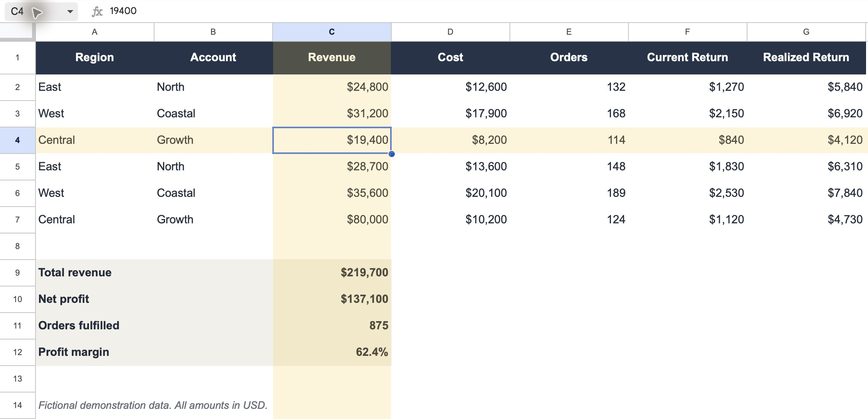The width and height of the screenshot is (868, 419).
Task: Select column E header
Action: pyautogui.click(x=569, y=32)
